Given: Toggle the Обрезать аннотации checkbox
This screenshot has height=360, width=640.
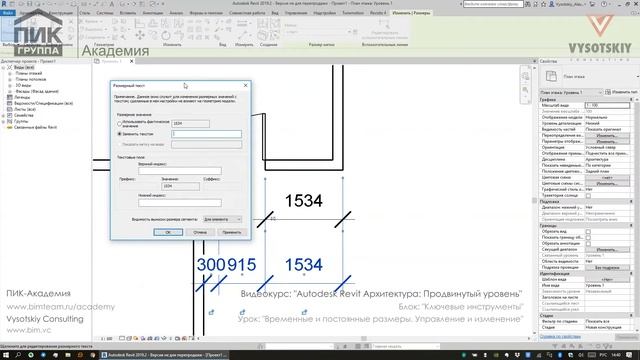Looking at the screenshot, I should [x=588, y=244].
